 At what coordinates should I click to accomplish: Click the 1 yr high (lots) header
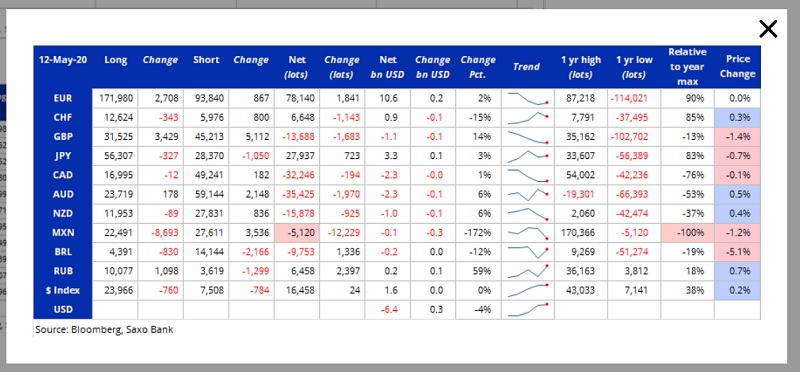coord(581,67)
